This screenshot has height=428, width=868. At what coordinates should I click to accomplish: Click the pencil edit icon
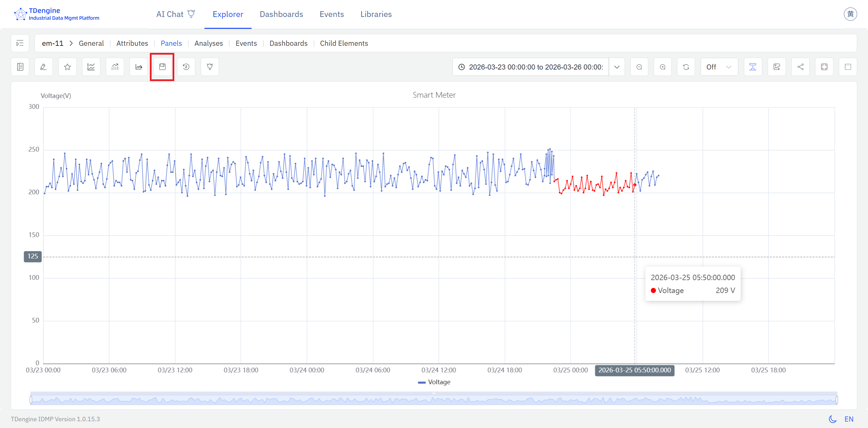click(43, 67)
